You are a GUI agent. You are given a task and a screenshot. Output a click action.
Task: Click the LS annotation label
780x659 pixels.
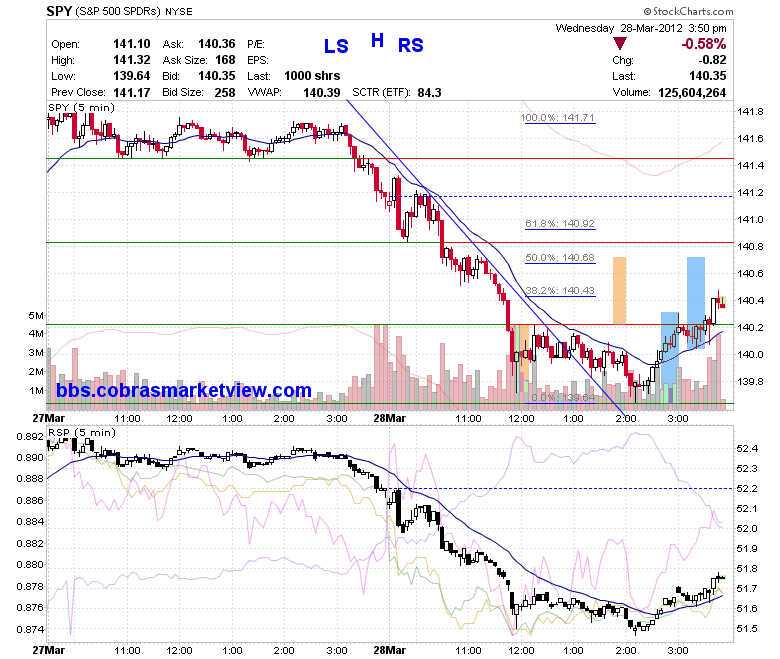[336, 46]
